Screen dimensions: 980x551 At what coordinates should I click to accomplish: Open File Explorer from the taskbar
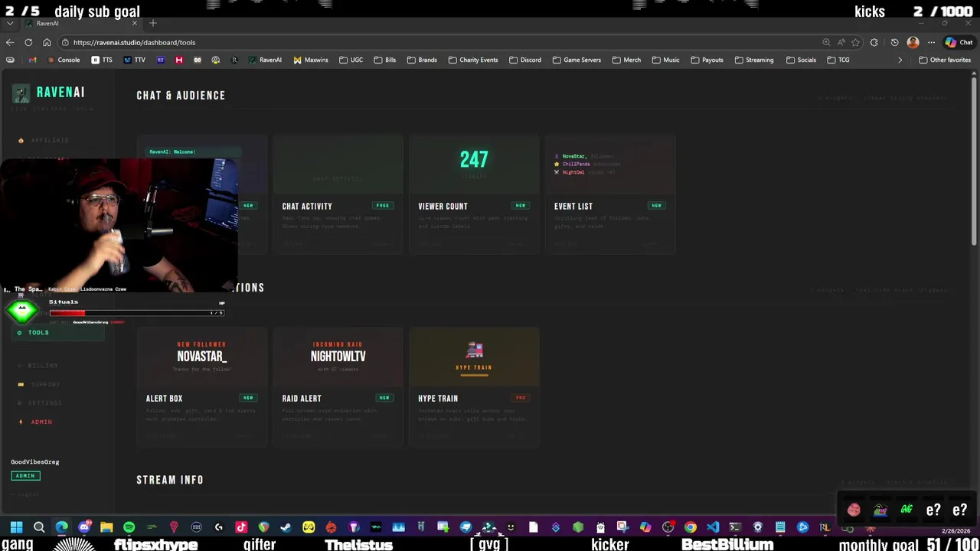tap(106, 527)
